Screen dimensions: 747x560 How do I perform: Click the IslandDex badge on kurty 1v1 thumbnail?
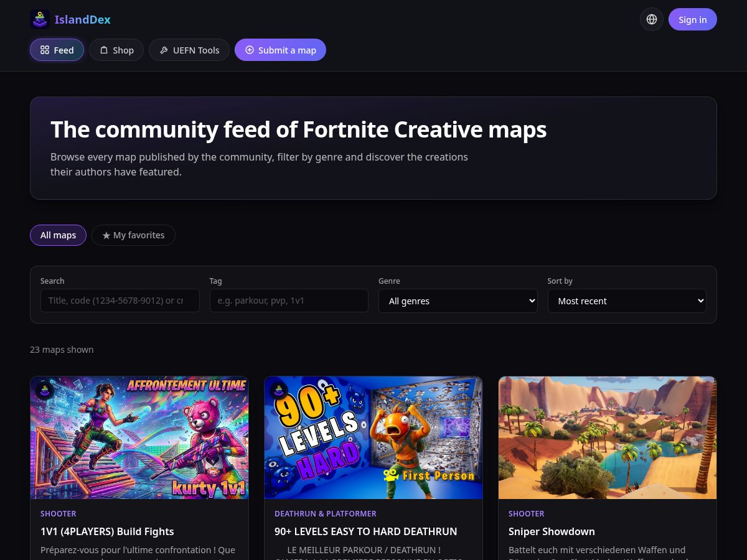[44, 390]
